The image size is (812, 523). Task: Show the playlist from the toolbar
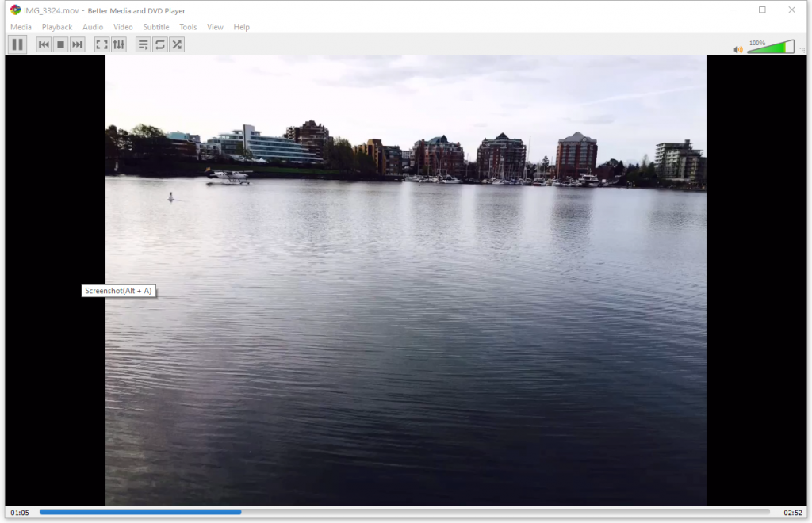144,44
